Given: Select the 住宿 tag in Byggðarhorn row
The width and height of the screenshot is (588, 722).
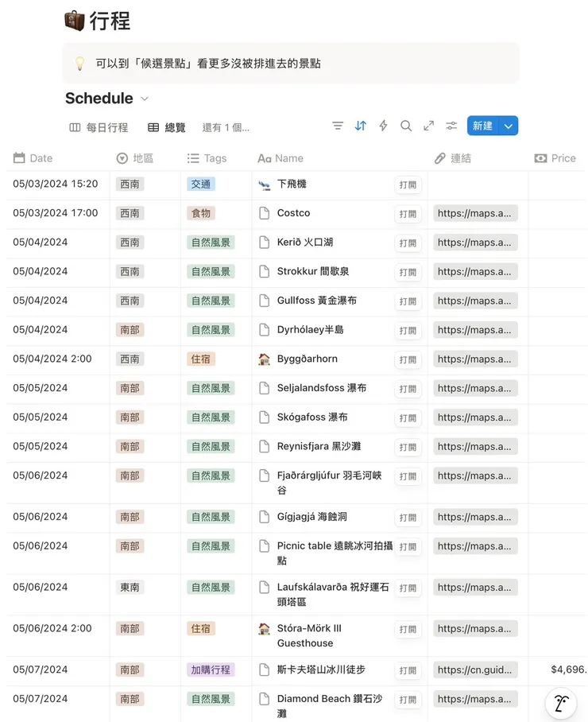Looking at the screenshot, I should (x=200, y=359).
